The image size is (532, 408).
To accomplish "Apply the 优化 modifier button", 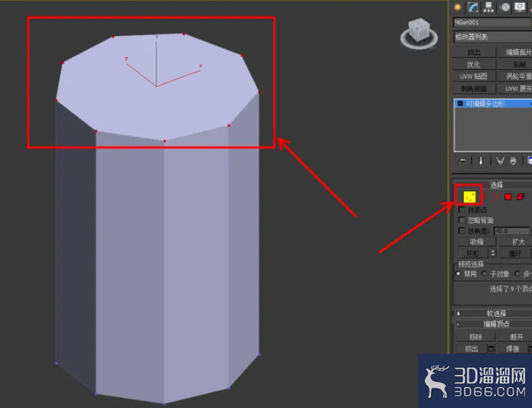I will (473, 65).
